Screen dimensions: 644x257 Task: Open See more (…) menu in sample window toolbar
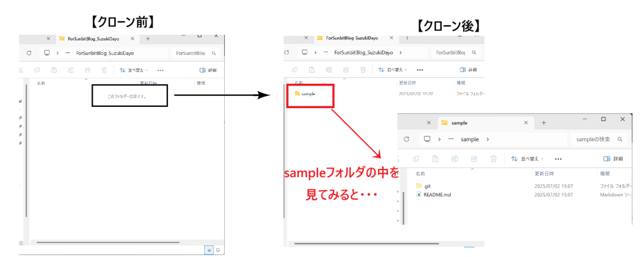(558, 158)
